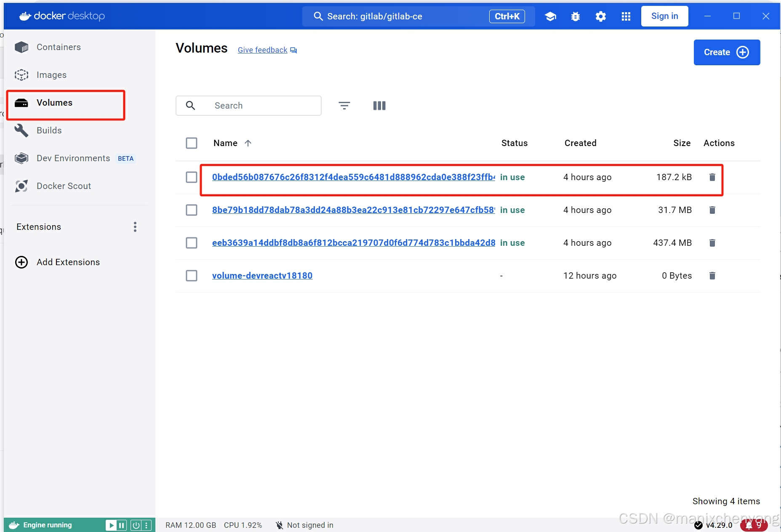Open volume 0bded56b087676c link
The height and width of the screenshot is (532, 781).
[x=354, y=177]
